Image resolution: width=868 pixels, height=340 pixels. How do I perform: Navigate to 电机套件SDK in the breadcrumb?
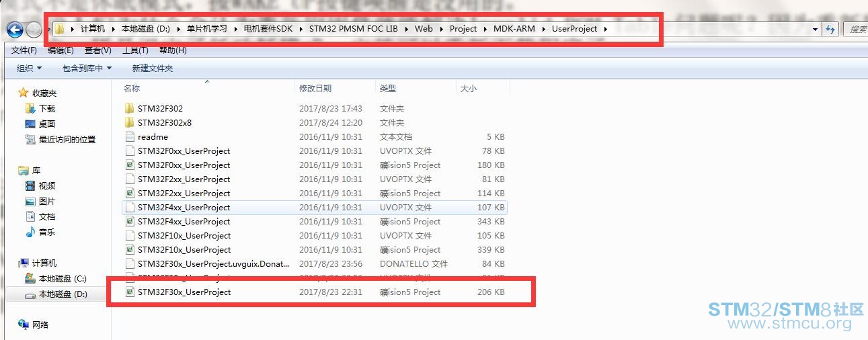point(268,29)
